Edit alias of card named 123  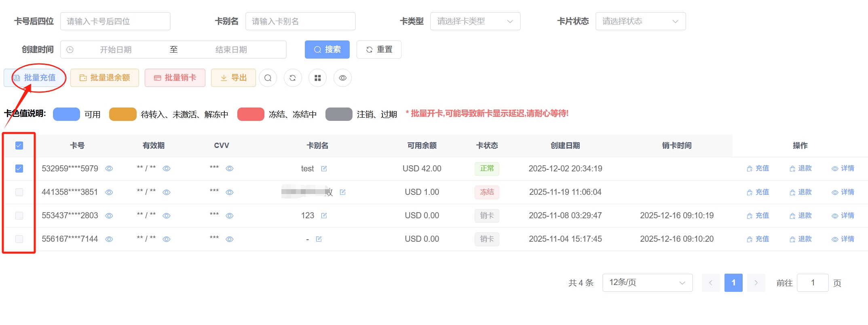point(324,216)
